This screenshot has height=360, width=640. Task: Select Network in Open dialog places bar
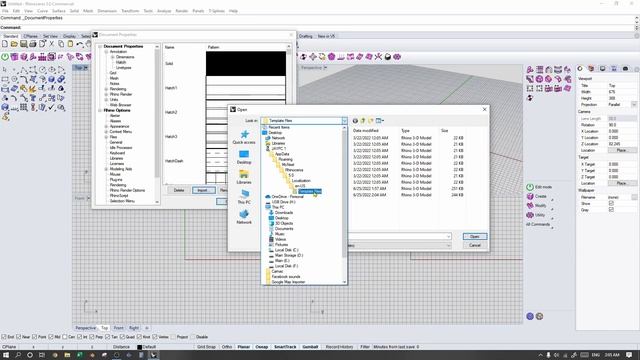point(244,217)
